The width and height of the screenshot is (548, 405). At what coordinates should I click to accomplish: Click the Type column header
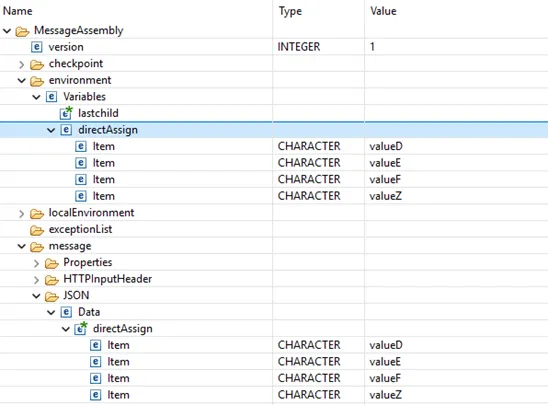tap(290, 11)
